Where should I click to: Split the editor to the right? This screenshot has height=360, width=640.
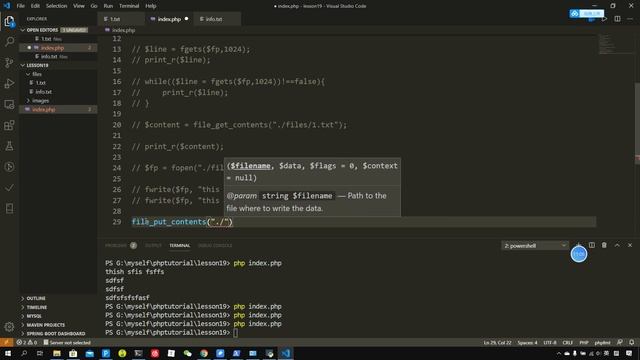tap(617, 19)
